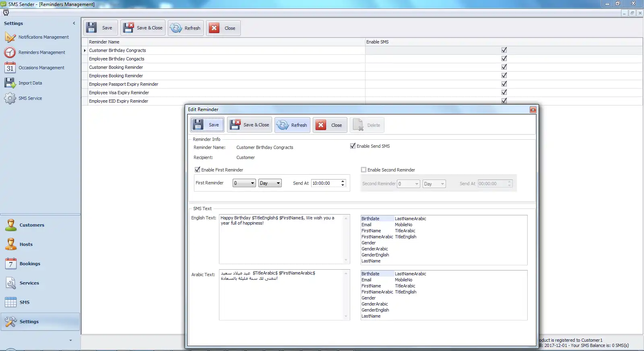Check Enable Second Reminder checkbox

(x=363, y=170)
